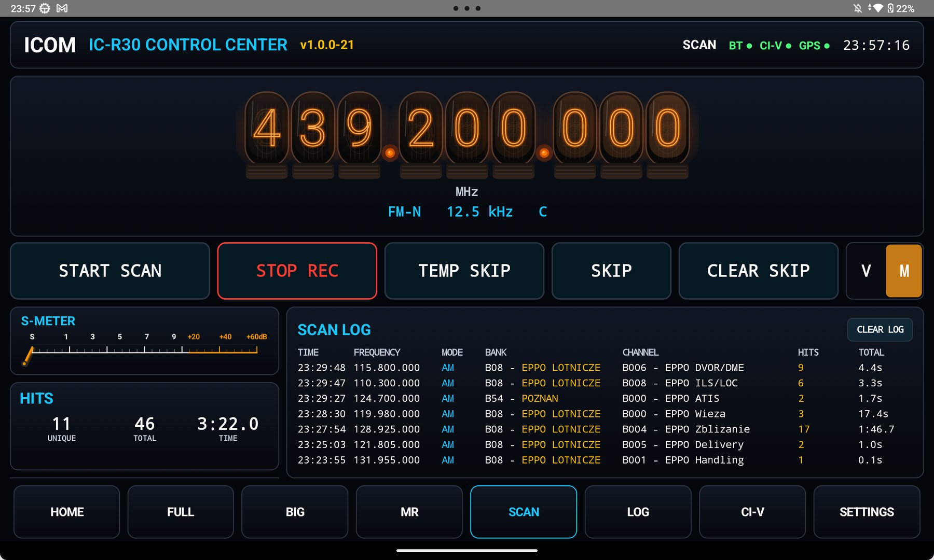This screenshot has width=934, height=560.
Task: Tap the Wi-Fi status icon
Action: click(877, 8)
